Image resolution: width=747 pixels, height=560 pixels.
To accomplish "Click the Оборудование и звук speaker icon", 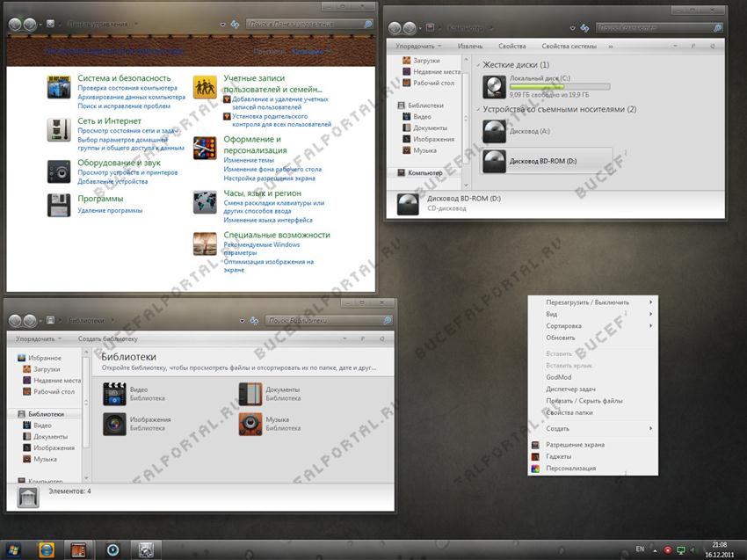I will click(59, 171).
